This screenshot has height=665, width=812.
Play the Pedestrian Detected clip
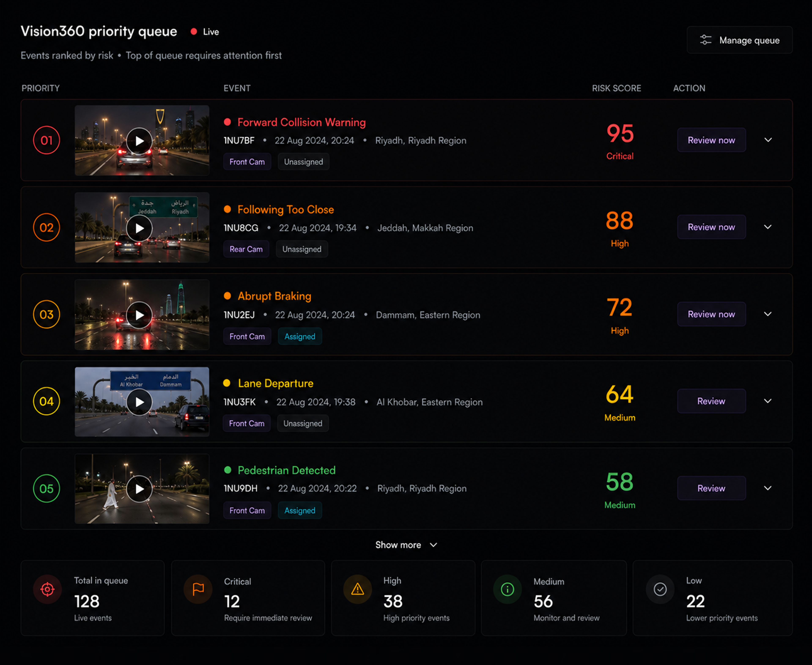pos(139,489)
